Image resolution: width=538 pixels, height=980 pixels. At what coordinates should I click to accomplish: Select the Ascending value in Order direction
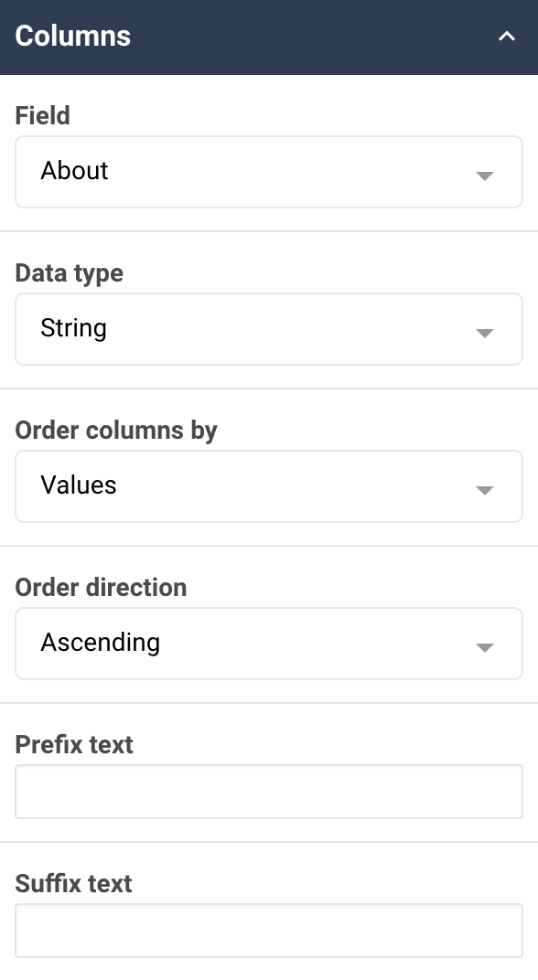tap(101, 643)
